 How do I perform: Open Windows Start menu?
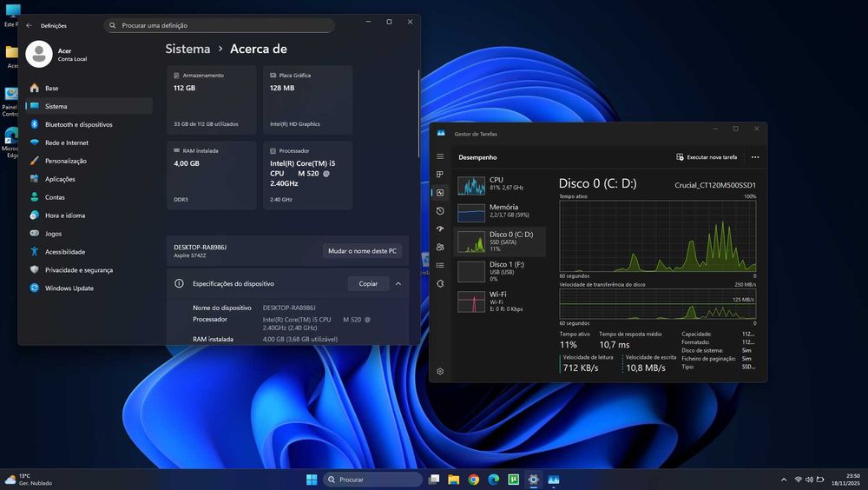coord(312,480)
